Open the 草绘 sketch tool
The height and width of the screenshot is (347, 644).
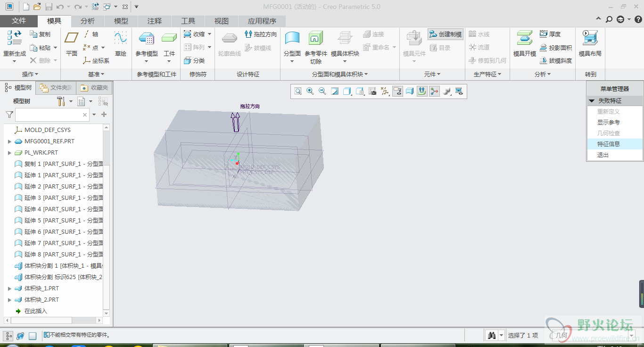pyautogui.click(x=121, y=43)
